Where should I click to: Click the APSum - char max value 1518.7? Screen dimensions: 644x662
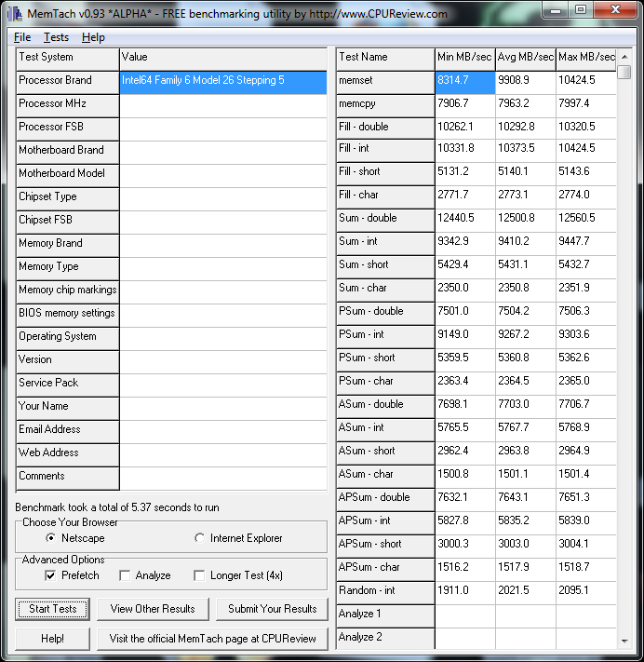pos(586,569)
